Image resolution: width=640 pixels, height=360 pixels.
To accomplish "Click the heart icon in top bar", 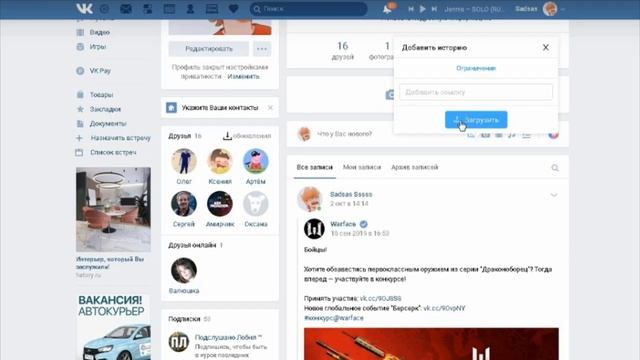I will [233, 9].
